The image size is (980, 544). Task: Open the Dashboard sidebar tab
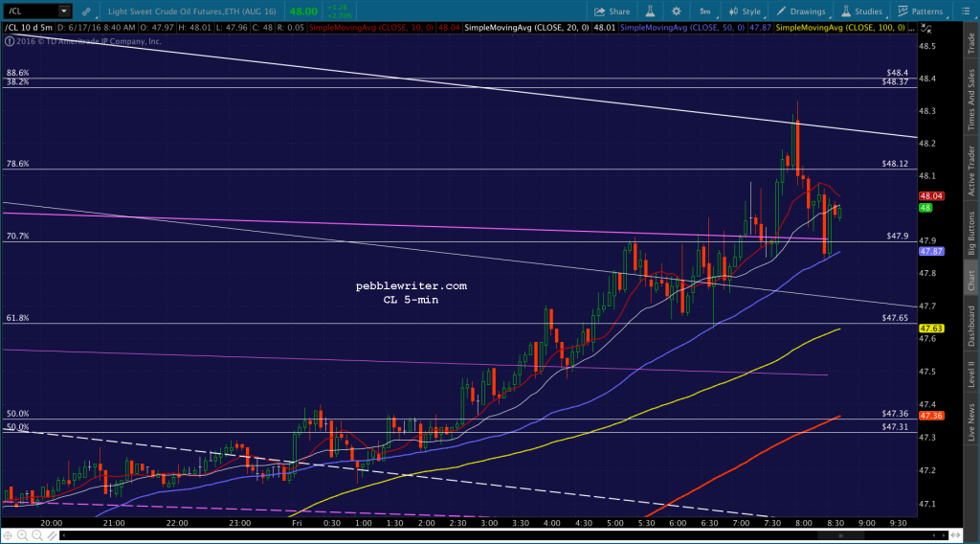(971, 326)
